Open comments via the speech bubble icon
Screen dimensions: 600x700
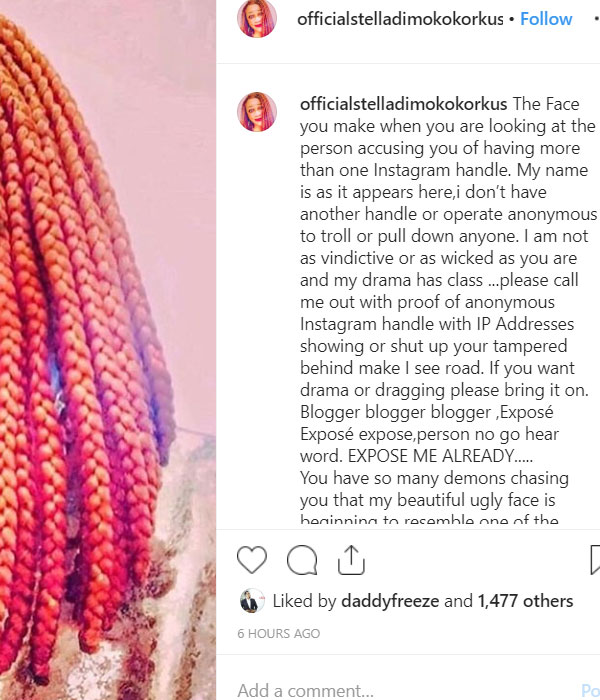point(302,559)
